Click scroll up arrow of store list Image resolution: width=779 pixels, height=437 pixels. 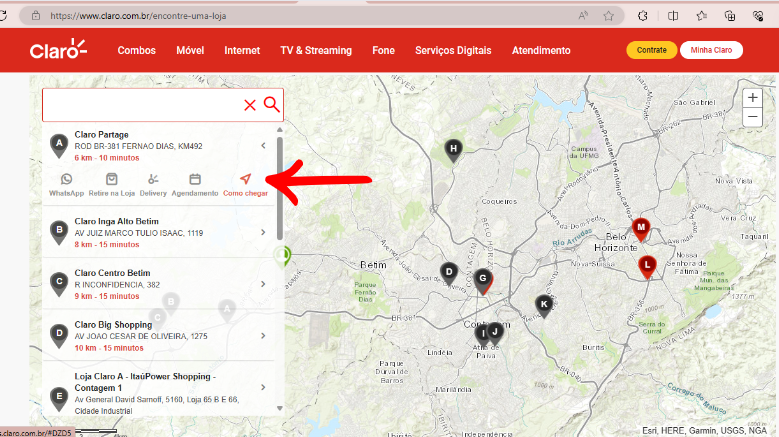(280, 130)
